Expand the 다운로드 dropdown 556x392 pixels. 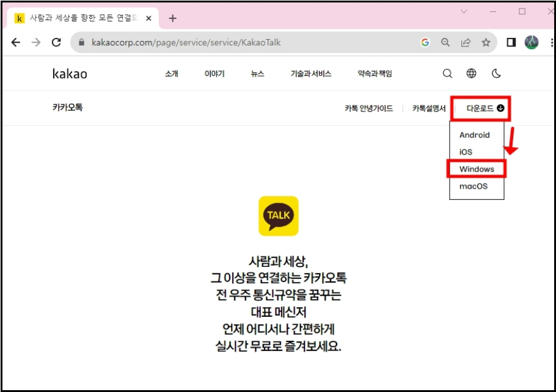(485, 109)
